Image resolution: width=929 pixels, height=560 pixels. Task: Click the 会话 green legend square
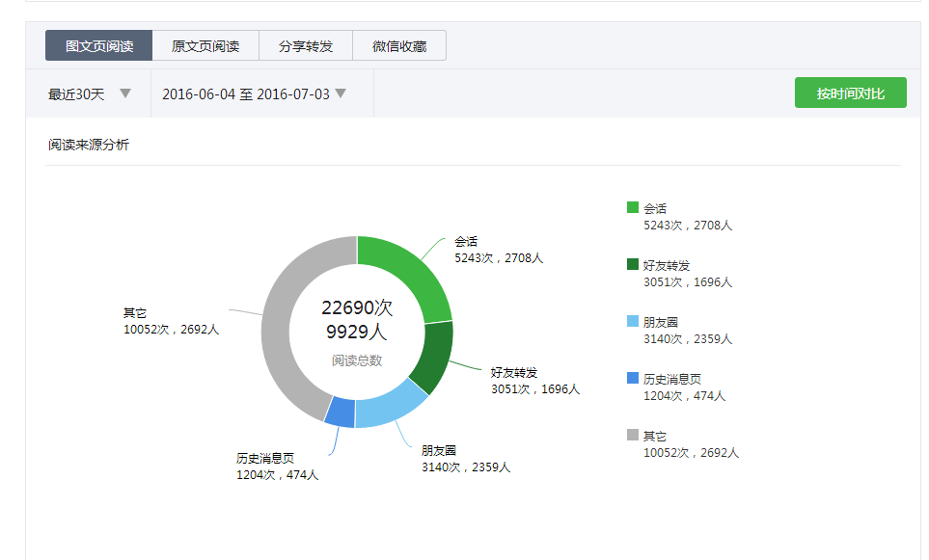click(x=633, y=207)
